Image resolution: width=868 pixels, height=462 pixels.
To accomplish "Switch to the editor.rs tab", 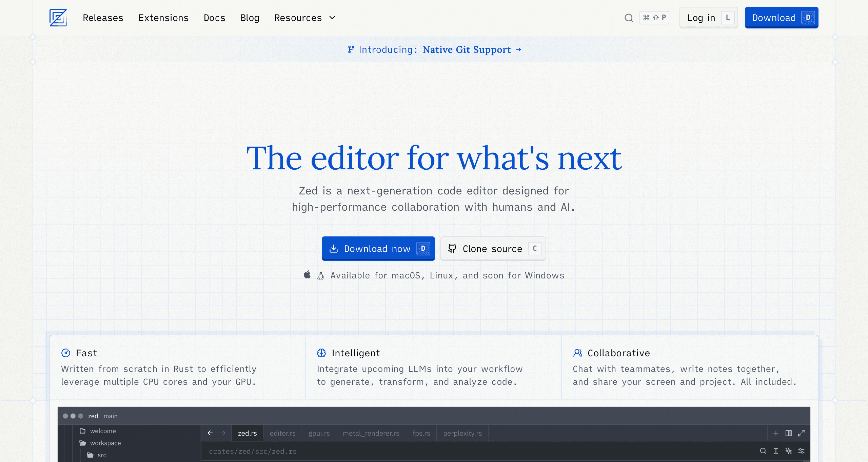I will click(283, 433).
